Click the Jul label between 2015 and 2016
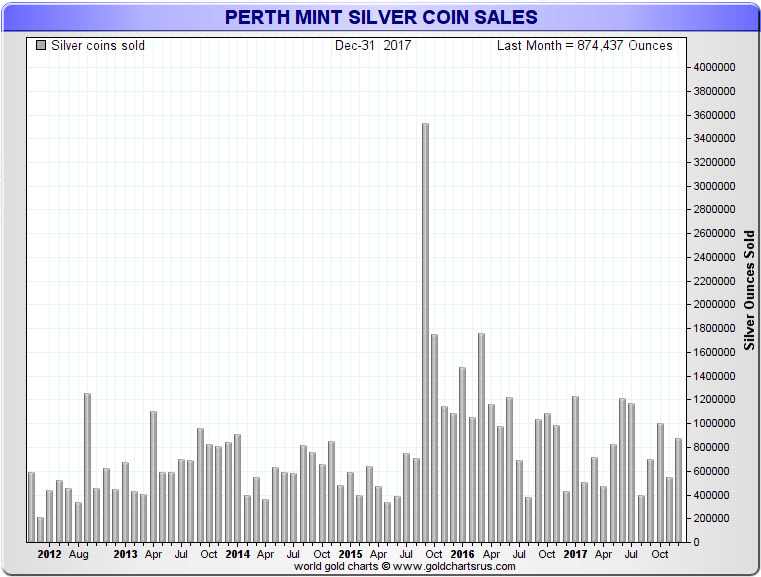This screenshot has width=761, height=577. tap(406, 554)
